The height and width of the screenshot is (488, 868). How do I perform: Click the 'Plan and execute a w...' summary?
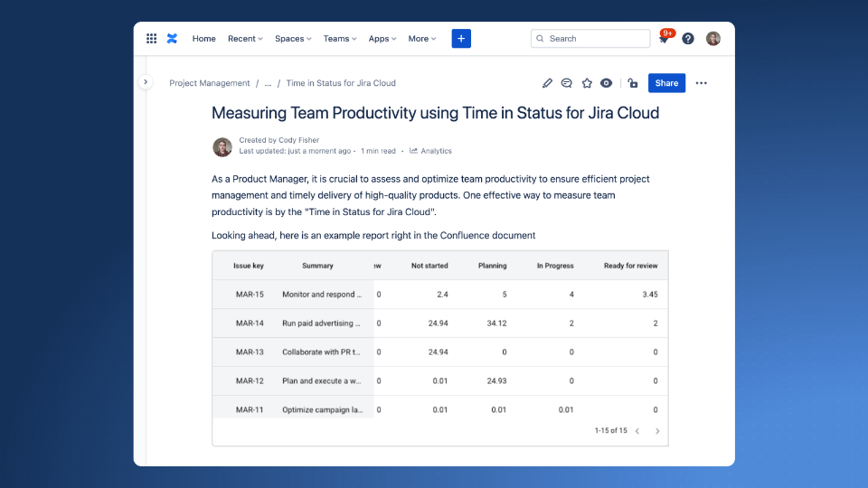pos(321,380)
